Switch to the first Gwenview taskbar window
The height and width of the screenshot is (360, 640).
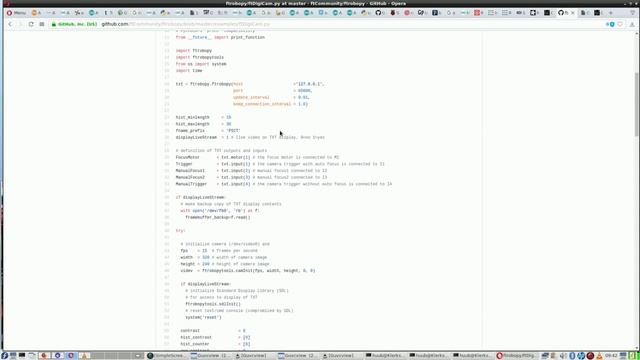[x=211, y=356]
